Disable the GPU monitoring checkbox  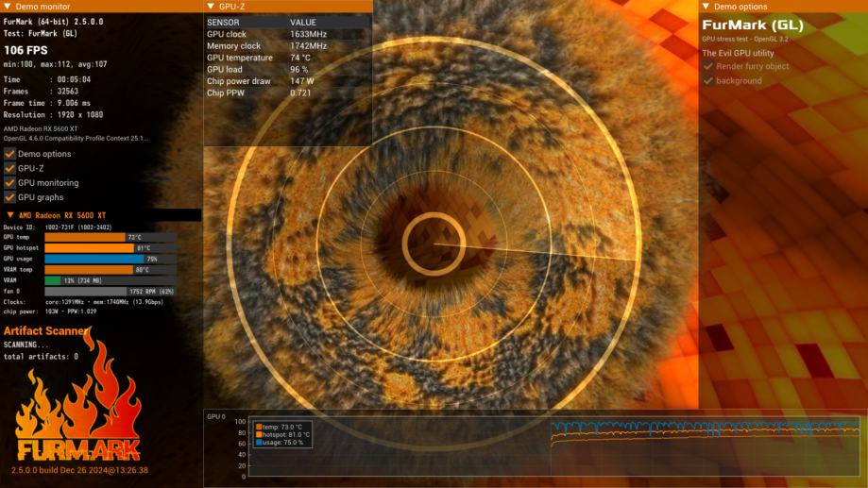pos(9,182)
